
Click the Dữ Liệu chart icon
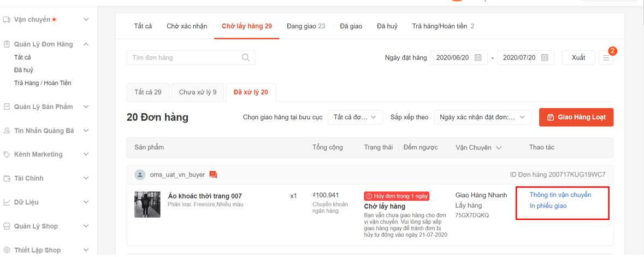tap(7, 202)
